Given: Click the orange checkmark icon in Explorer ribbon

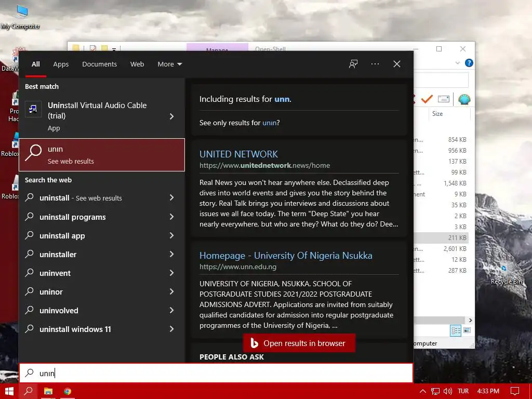Looking at the screenshot, I should [427, 99].
